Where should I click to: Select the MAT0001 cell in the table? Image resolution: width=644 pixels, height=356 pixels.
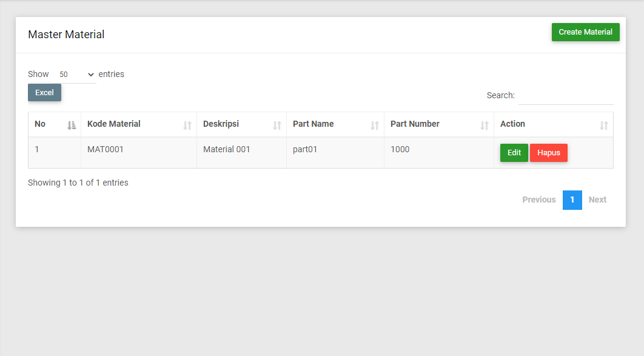[139, 152]
